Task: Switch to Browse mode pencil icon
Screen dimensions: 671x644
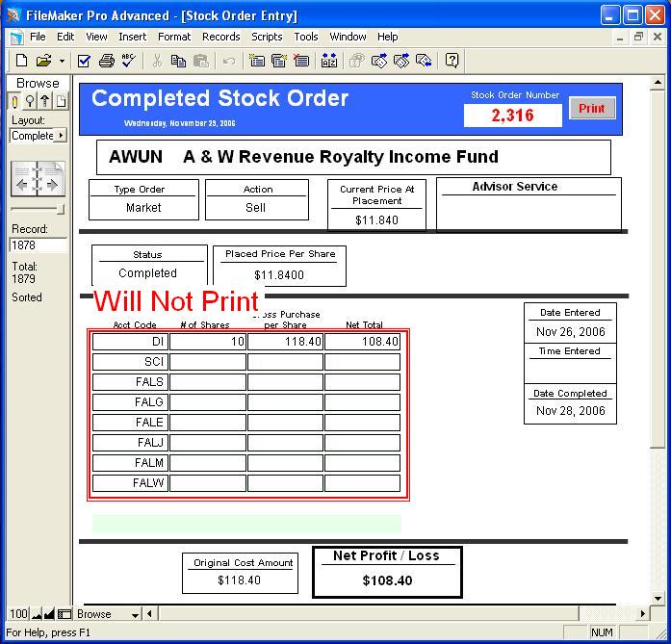Action: 14,101
